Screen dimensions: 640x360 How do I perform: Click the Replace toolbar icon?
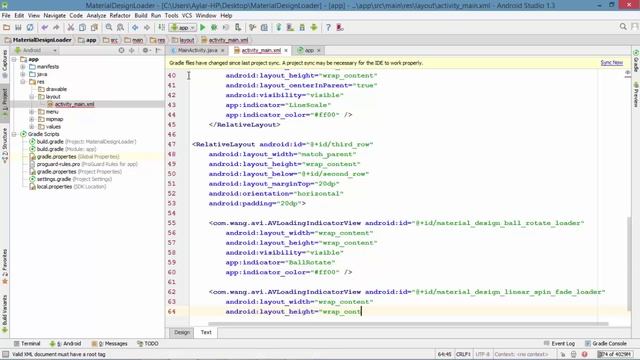click(x=120, y=27)
